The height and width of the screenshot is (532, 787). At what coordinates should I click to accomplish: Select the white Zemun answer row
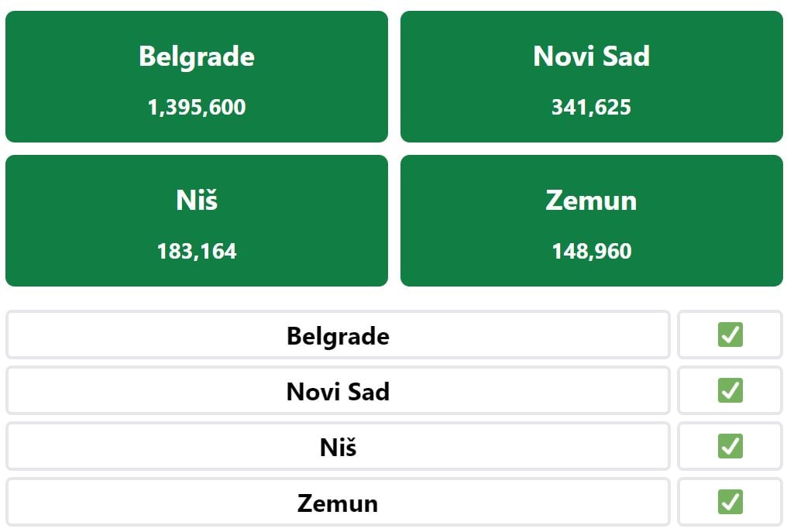(338, 502)
